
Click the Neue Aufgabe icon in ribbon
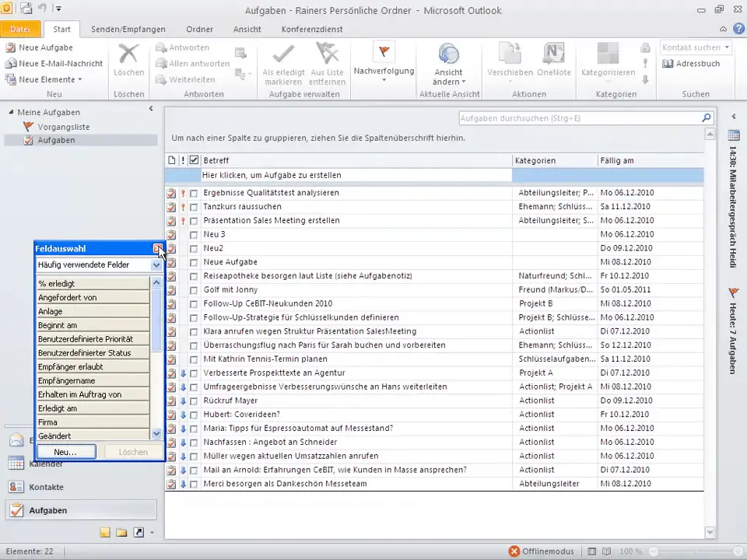click(x=11, y=47)
